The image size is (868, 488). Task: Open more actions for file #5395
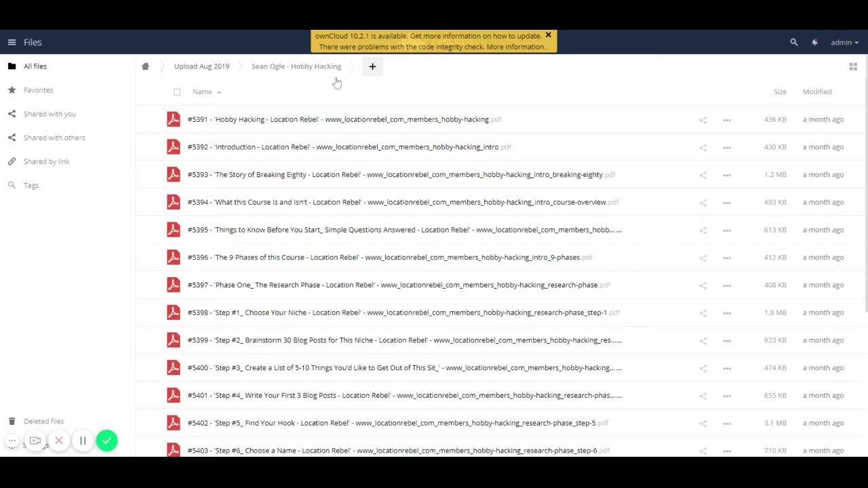[x=727, y=230]
